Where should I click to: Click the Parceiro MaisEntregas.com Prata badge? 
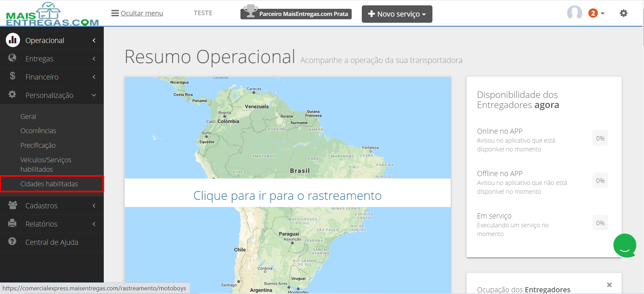(x=296, y=14)
